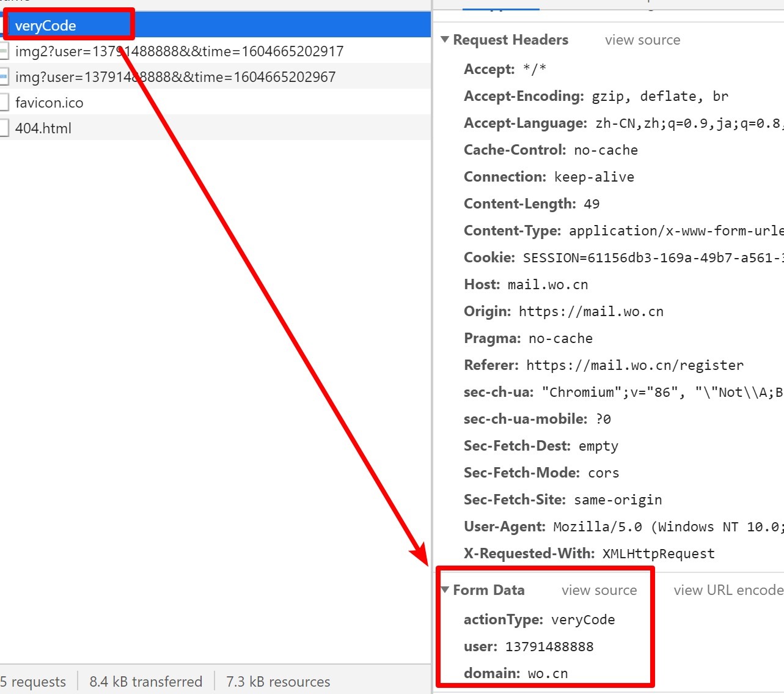
Task: Click the Accept-Language header line
Action: [x=623, y=123]
